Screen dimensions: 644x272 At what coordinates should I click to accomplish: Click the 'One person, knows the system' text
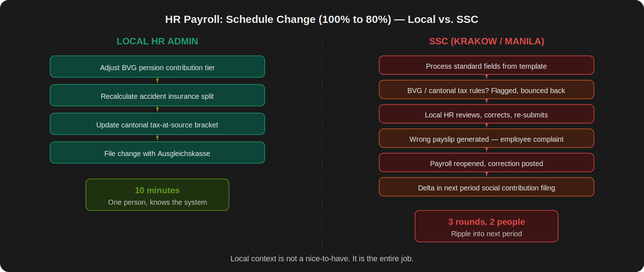coord(157,202)
